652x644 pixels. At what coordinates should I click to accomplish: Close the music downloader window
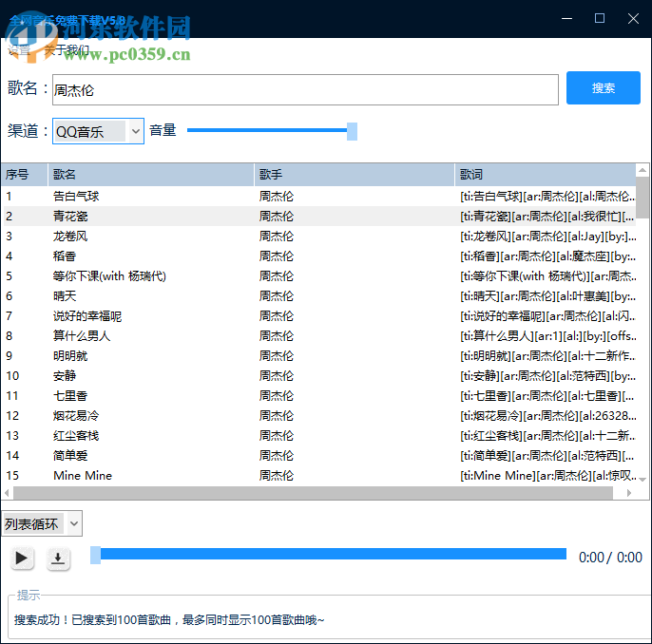point(633,19)
